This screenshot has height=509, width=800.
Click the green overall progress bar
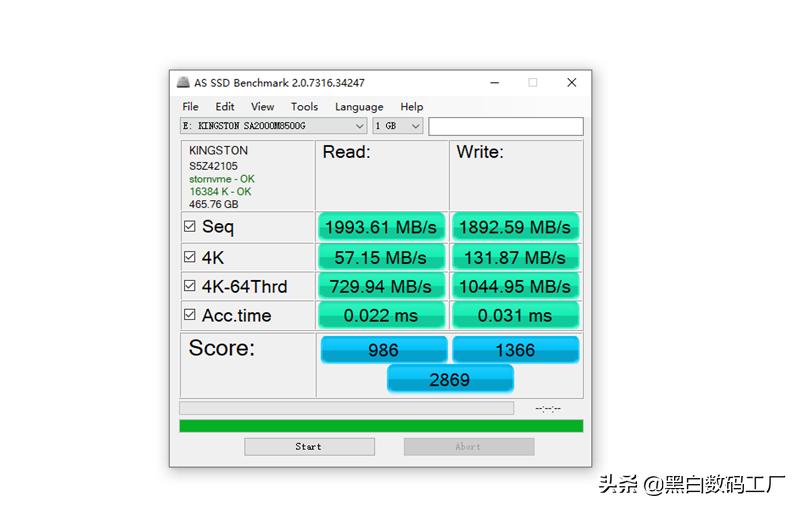click(x=381, y=426)
